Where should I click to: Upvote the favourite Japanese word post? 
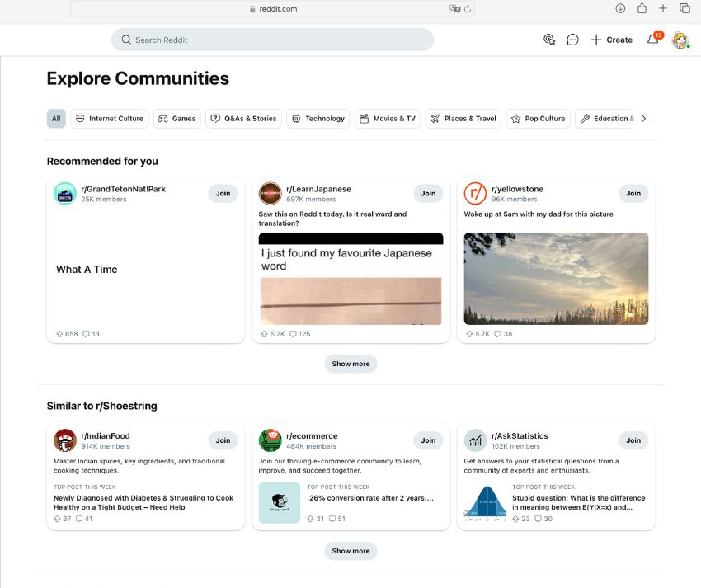264,334
